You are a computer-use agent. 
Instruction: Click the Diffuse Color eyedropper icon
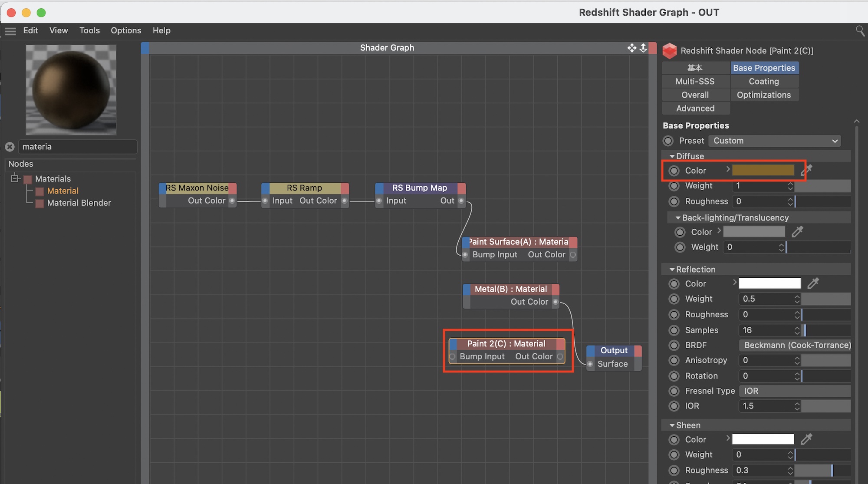(806, 170)
